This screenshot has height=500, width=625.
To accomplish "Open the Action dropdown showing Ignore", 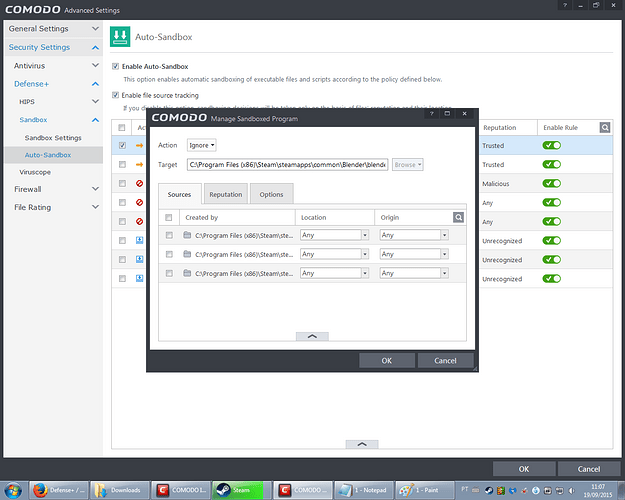I will click(202, 145).
